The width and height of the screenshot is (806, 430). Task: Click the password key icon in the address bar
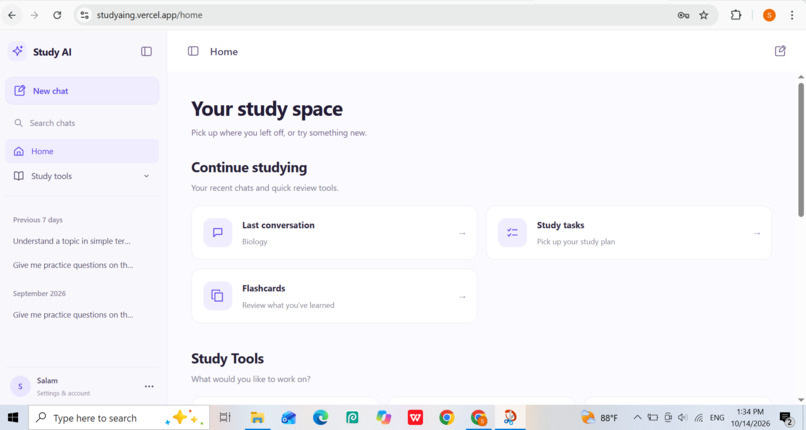[683, 15]
